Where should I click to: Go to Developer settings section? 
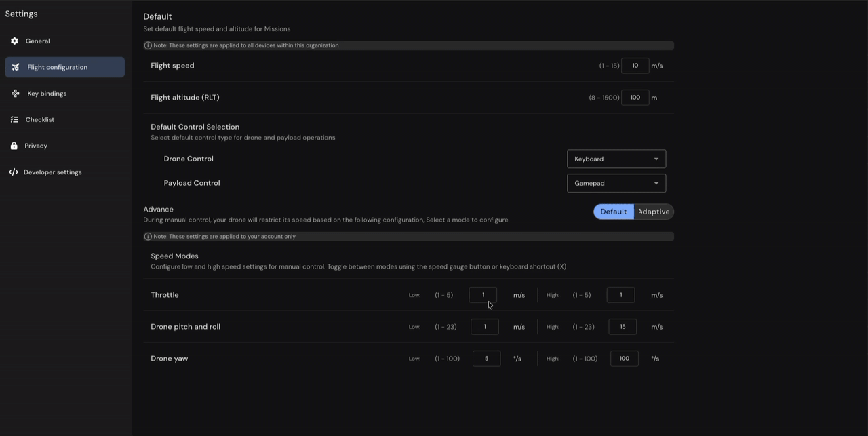tap(52, 172)
